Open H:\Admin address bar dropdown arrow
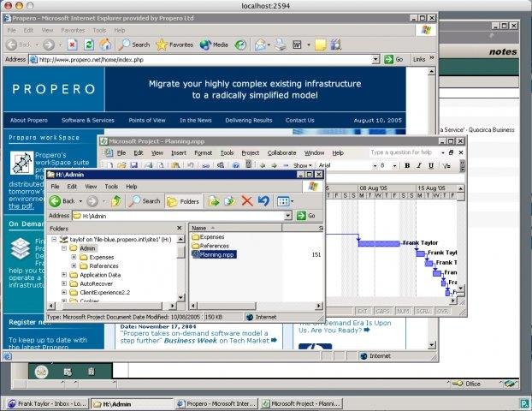Viewport: 532px width, 411px height. click(287, 216)
